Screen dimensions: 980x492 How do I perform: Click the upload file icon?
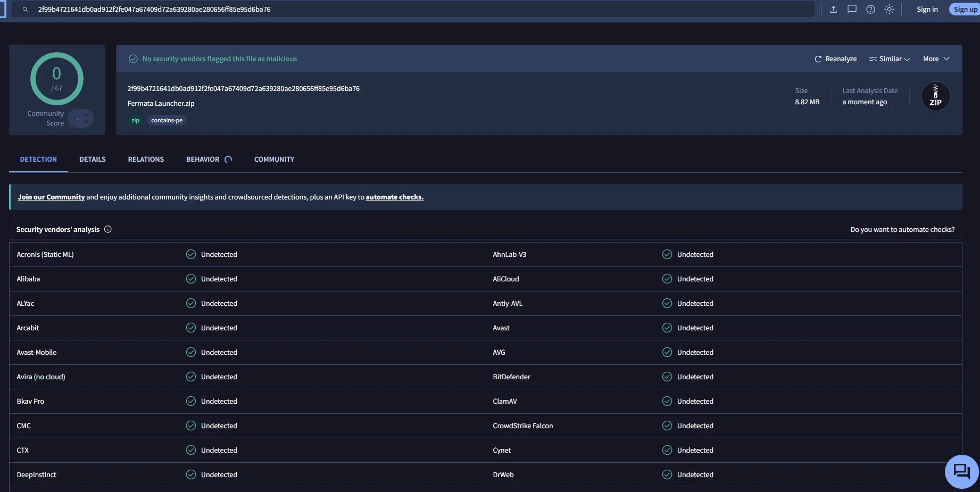[833, 10]
